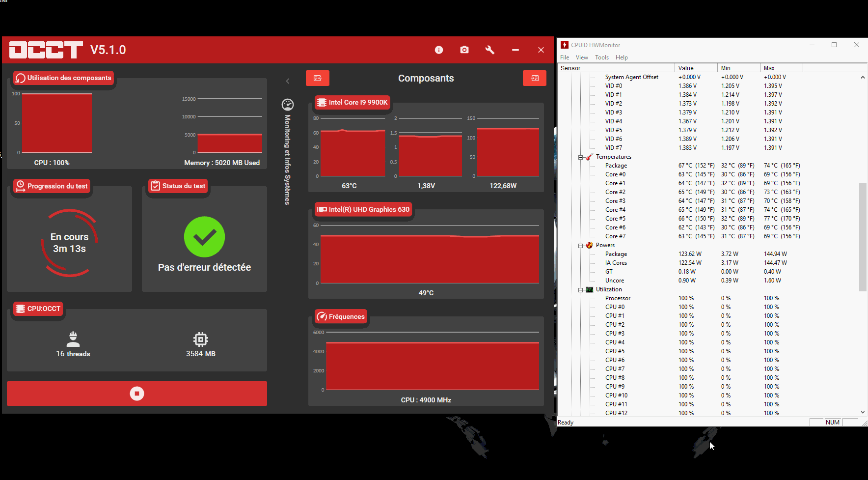Click the NUM indicator in the status bar
The width and height of the screenshot is (868, 480).
tap(833, 423)
